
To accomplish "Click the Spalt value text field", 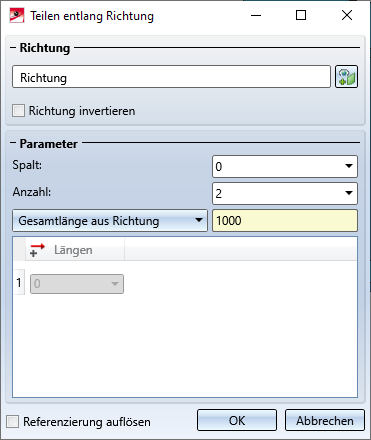I will 277,166.
